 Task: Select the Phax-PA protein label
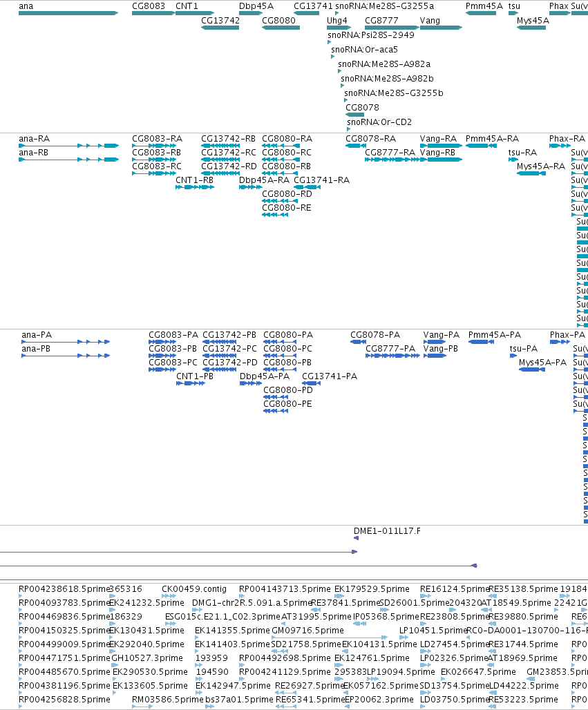pyautogui.click(x=567, y=335)
